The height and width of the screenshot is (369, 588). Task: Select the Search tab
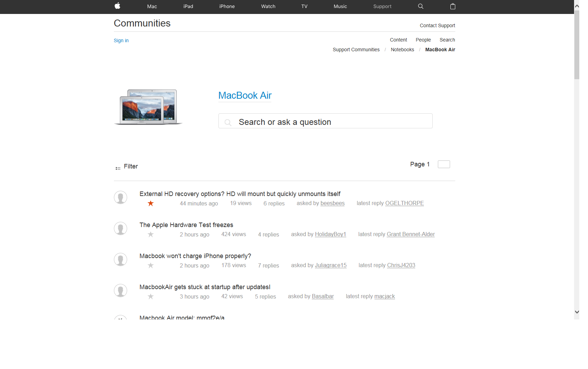pyautogui.click(x=447, y=40)
